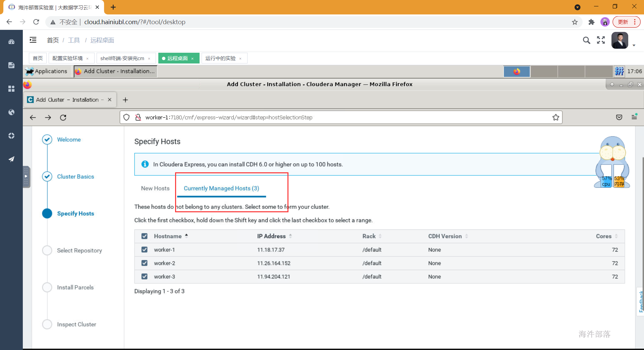This screenshot has width=644, height=350.
Task: Go back in Chrome browser
Action: pyautogui.click(x=9, y=22)
